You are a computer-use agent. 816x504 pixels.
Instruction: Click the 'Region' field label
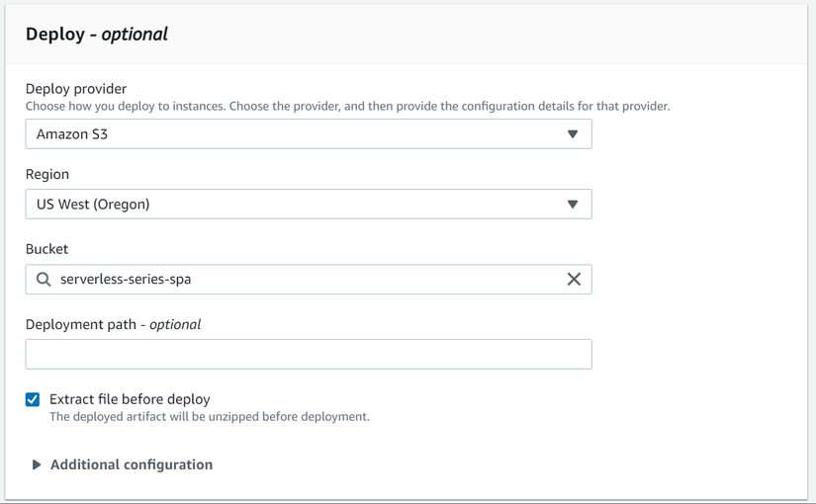[47, 174]
